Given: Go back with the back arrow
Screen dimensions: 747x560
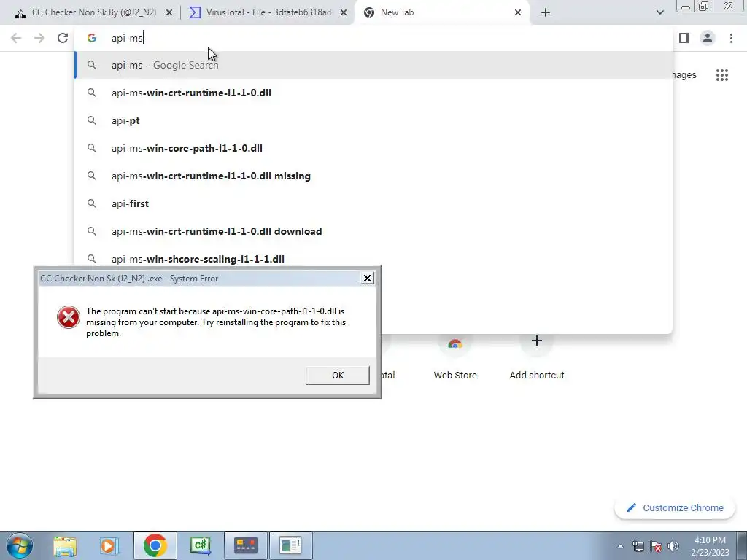Looking at the screenshot, I should coord(16,38).
